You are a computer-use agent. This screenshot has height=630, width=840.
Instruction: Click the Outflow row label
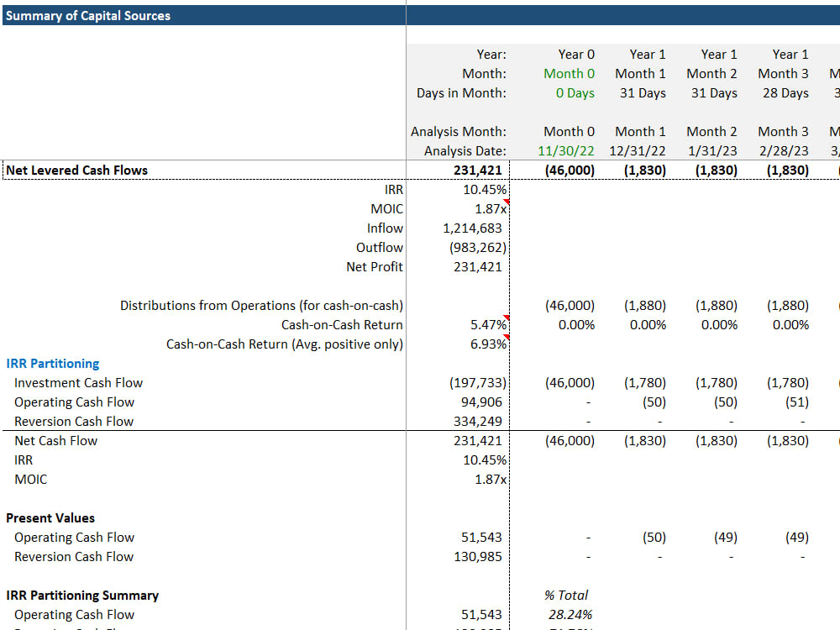[x=380, y=248]
